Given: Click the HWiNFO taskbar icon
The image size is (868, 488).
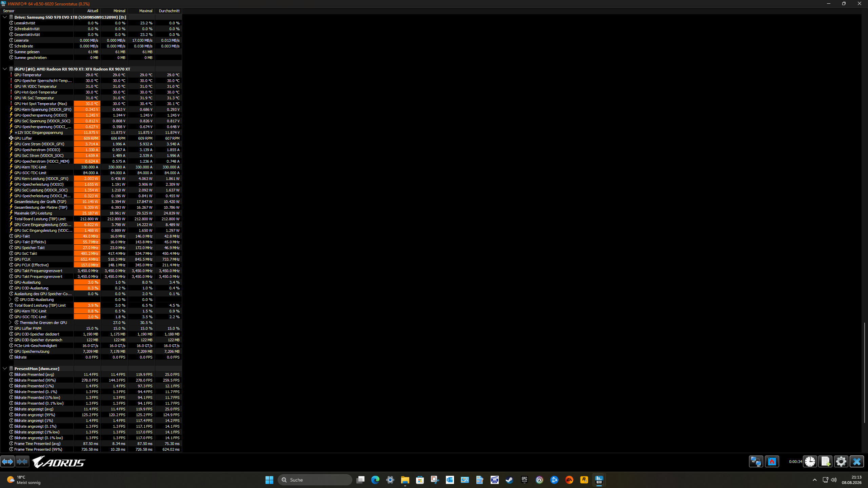Looking at the screenshot, I should coord(599,480).
